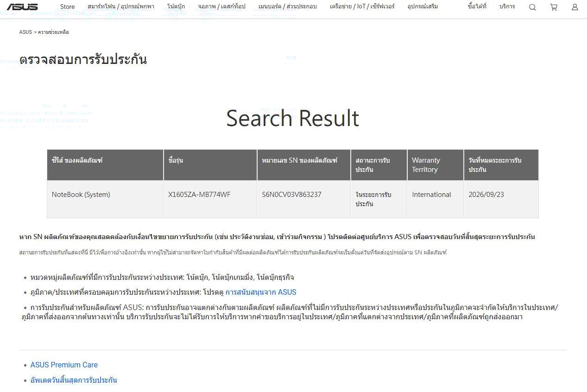Click the ชื่อรุ่น column header
Viewport: 587px width, 392px height.
210,165
